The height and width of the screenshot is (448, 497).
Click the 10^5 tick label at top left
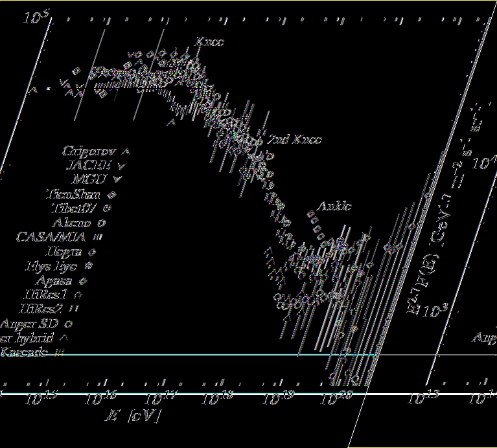pyautogui.click(x=36, y=18)
